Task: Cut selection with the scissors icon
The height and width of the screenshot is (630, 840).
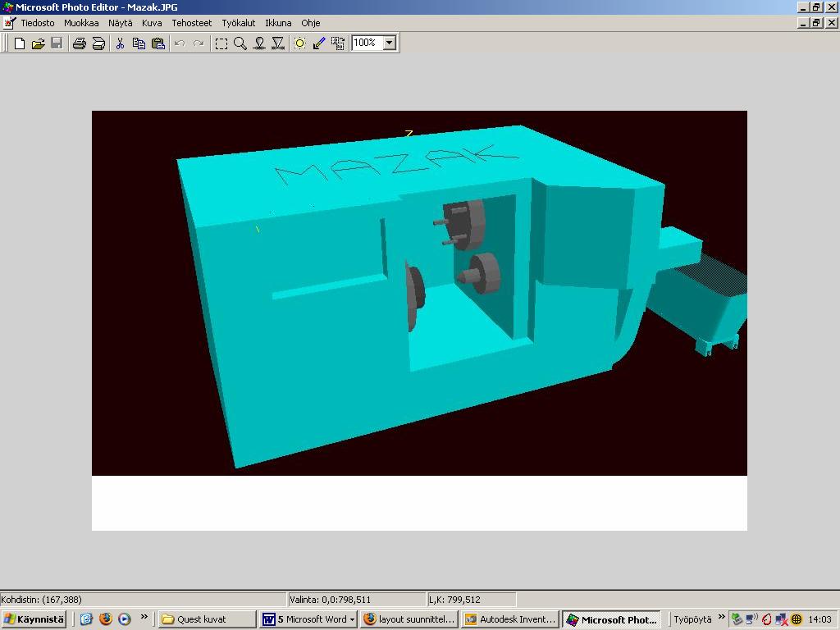Action: click(x=120, y=43)
